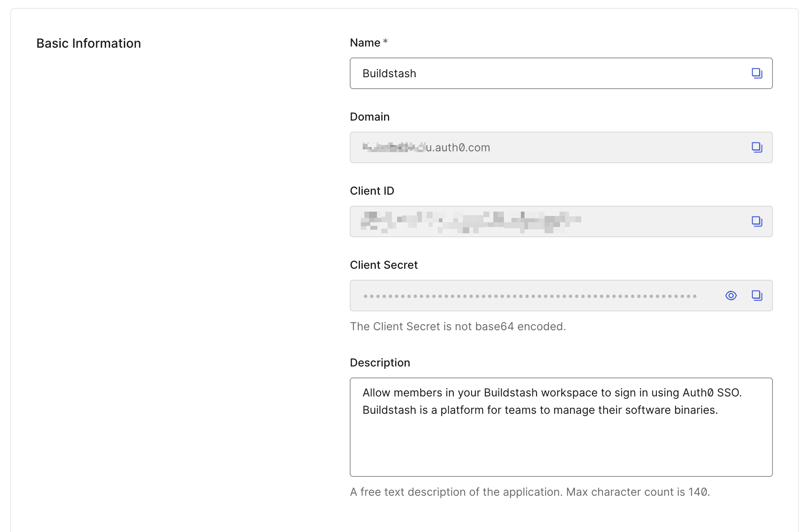Viewport: 806px width, 532px height.
Task: Select the Buildstash text in the Name box
Action: point(389,73)
